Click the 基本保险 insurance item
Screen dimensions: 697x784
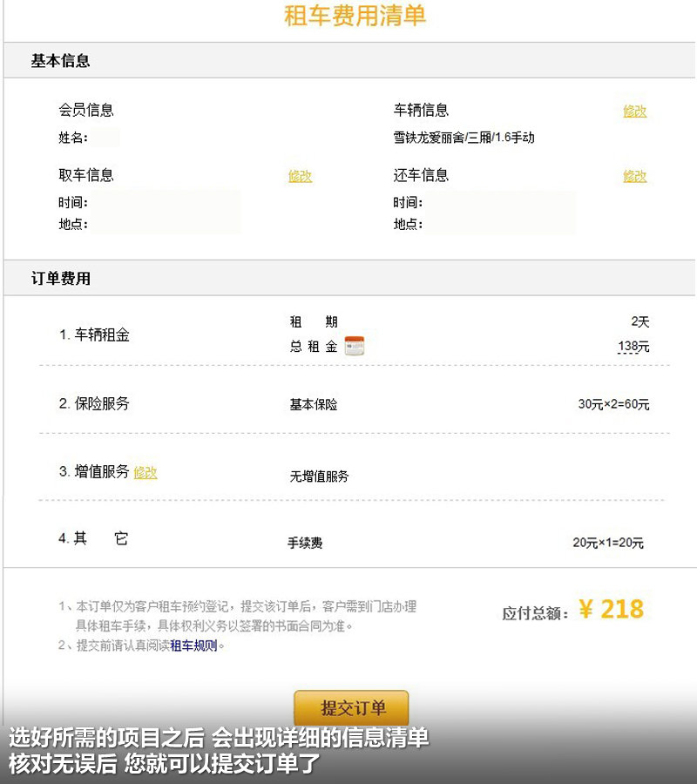tap(314, 404)
